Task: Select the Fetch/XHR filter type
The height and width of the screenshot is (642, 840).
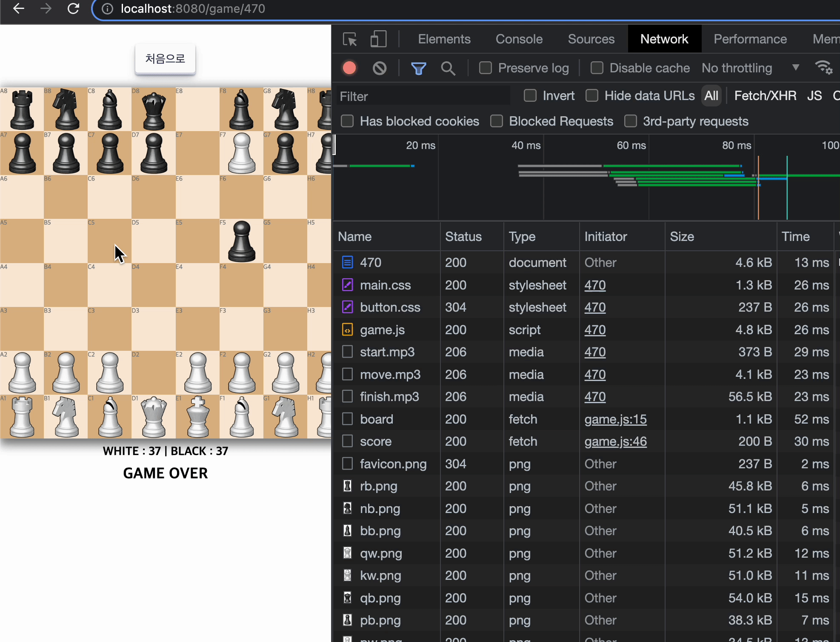Action: click(765, 96)
